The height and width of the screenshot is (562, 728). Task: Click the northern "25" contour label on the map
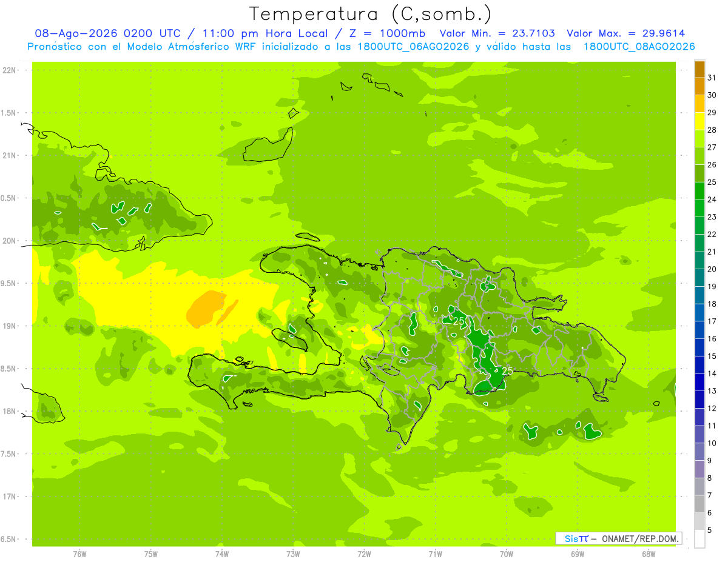[459, 321]
